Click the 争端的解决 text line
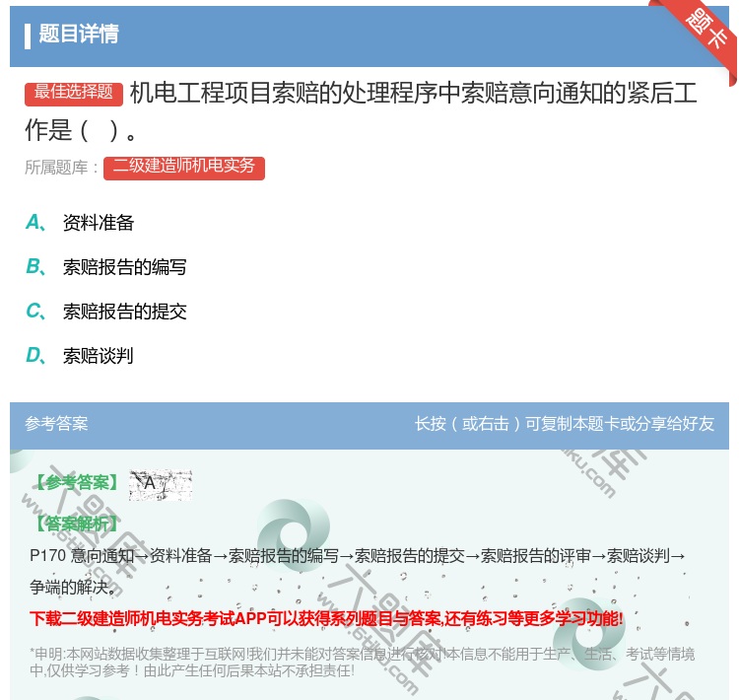 (x=73, y=588)
